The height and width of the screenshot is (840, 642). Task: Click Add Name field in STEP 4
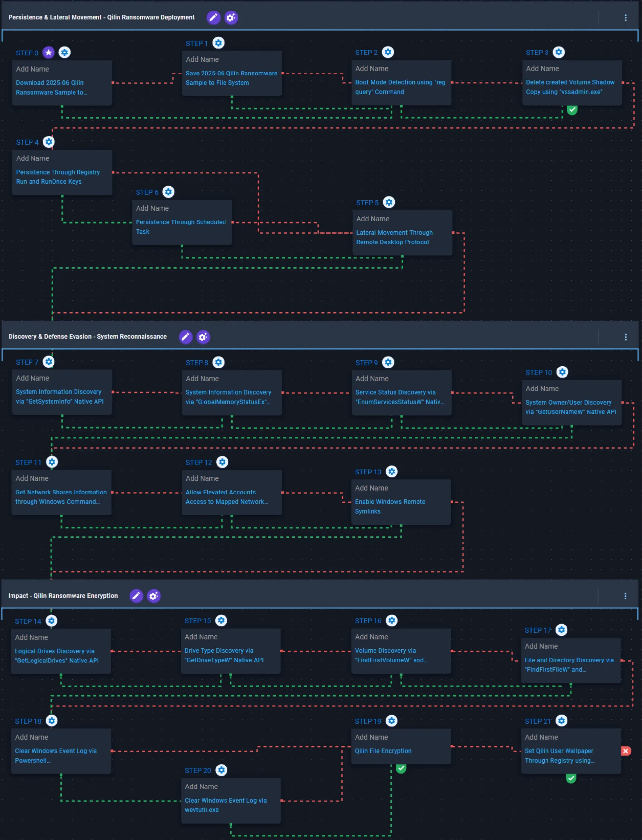33,158
